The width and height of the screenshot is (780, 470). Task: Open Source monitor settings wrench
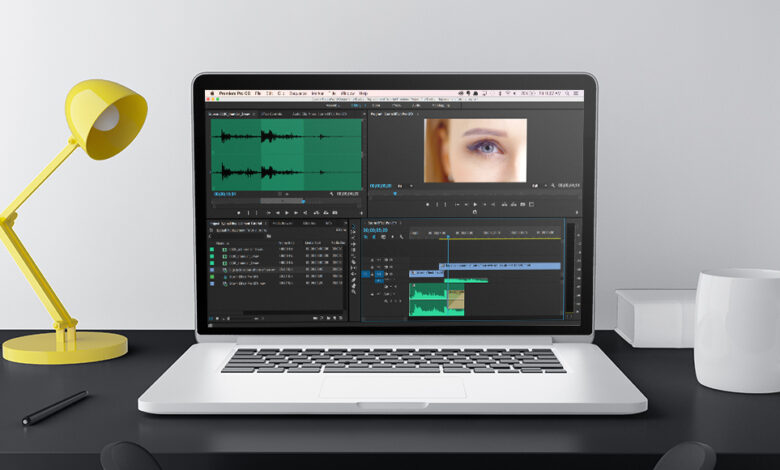(331, 194)
